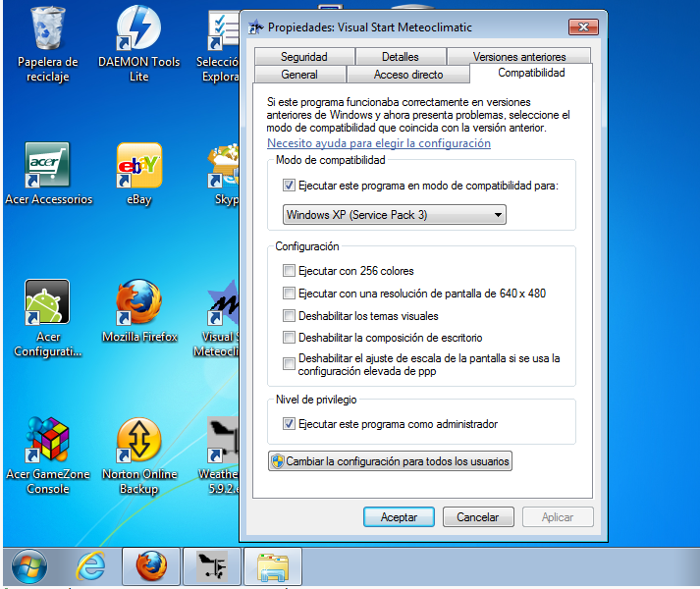This screenshot has width=700, height=589.
Task: Open Norton Online Backup desktop icon
Action: [138, 440]
